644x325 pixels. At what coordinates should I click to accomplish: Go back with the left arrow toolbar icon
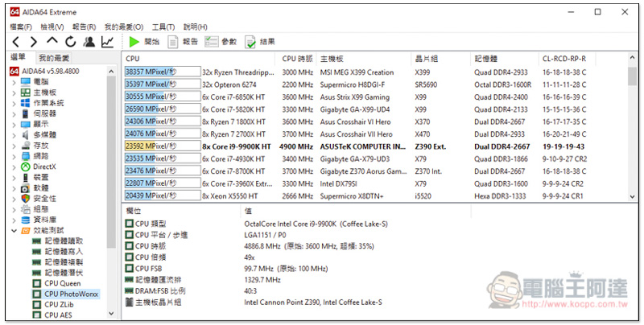point(16,42)
